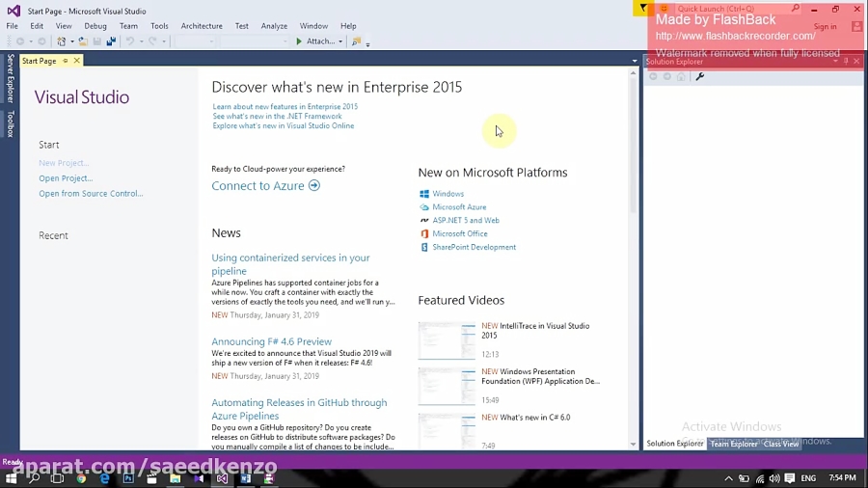Expand the Undo history dropdown arrow
868x488 pixels.
tap(141, 41)
